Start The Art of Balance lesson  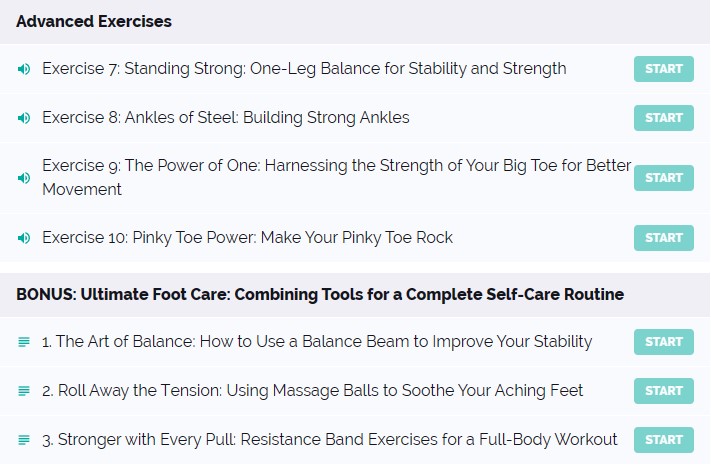(x=663, y=342)
